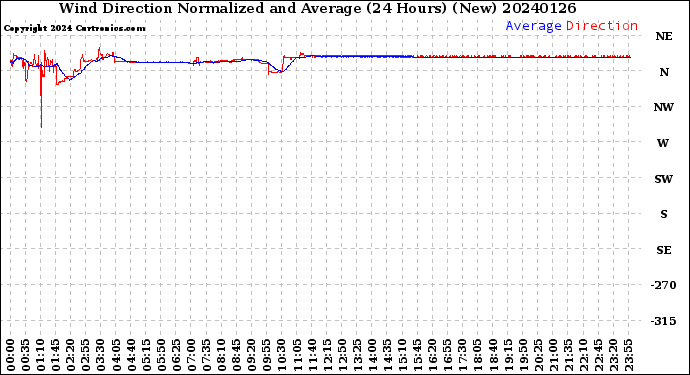Click the 01:10 time label
Screen dimensions: 690x375
pos(41,355)
